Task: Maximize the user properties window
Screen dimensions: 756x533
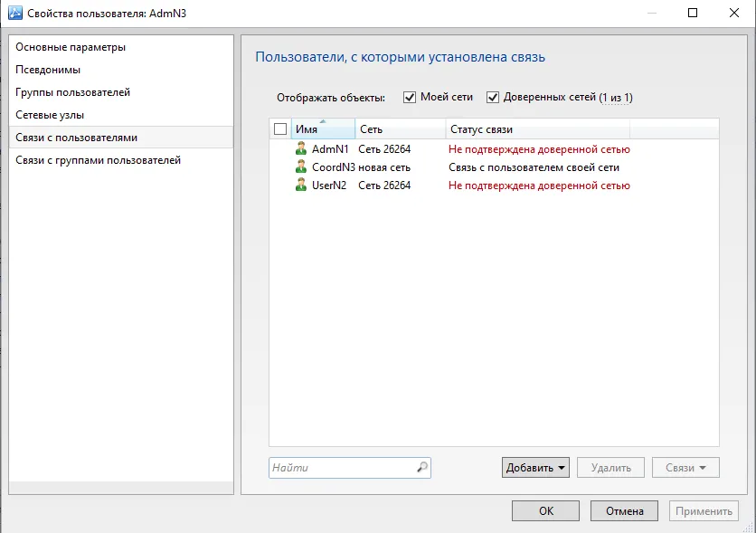Action: (693, 13)
